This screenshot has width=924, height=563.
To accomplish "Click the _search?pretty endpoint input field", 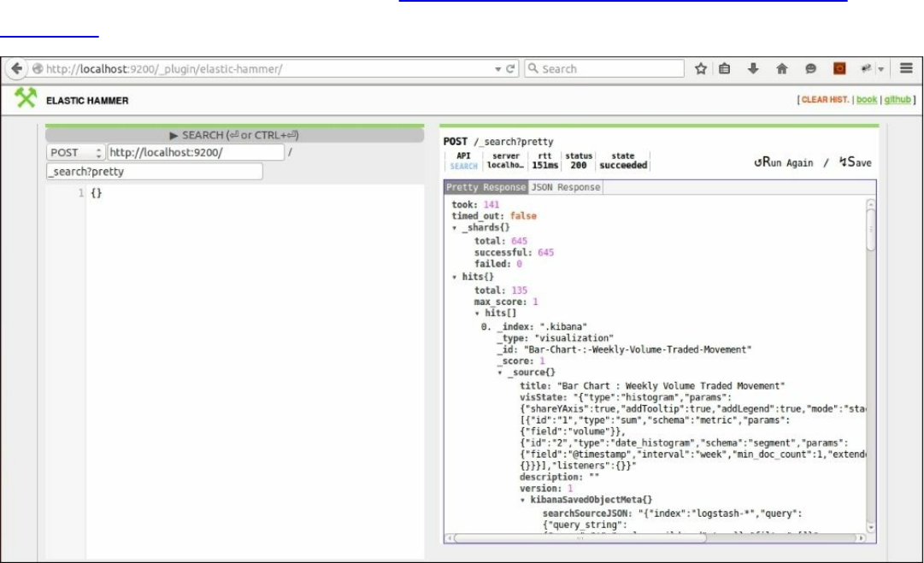I will pos(154,172).
